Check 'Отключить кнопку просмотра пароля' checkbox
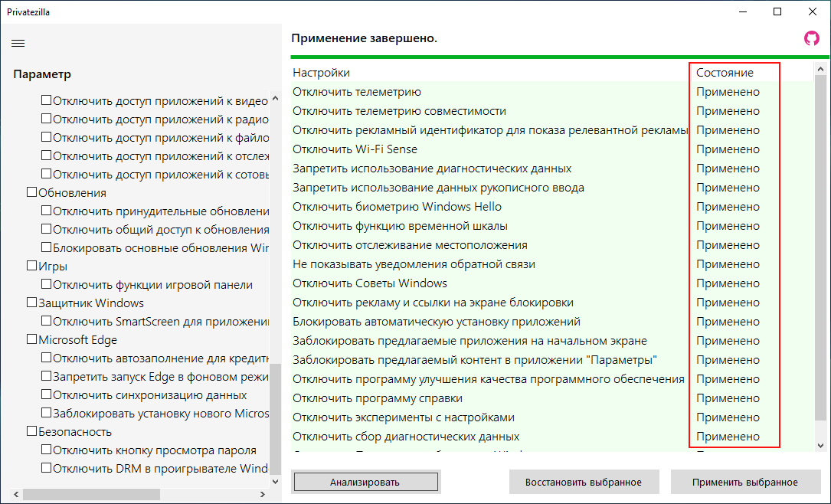 47,450
